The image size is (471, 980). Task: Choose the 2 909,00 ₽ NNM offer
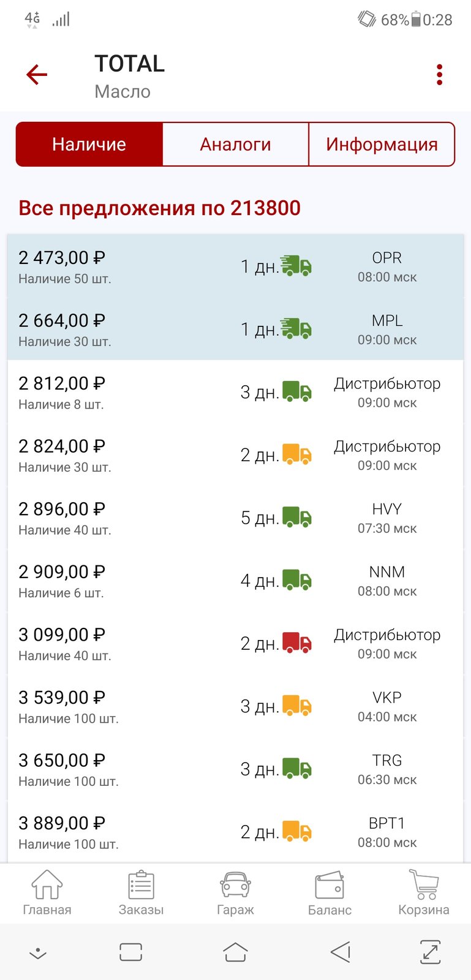(x=235, y=581)
